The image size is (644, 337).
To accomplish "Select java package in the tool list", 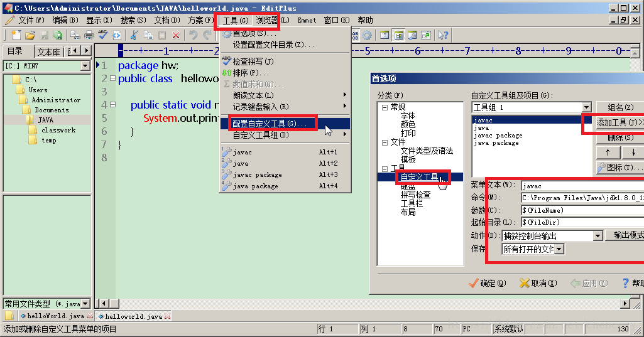I will [x=496, y=142].
